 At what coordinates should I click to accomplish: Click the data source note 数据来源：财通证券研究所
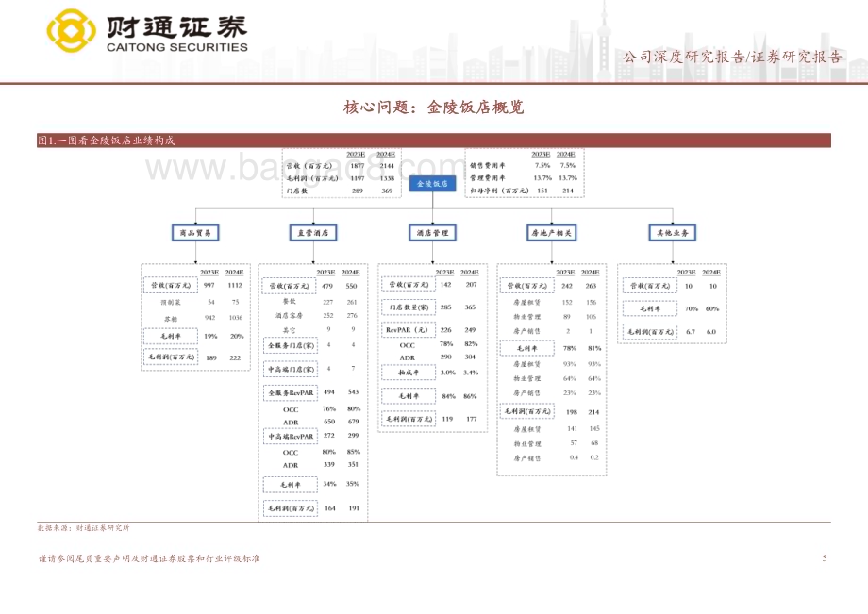coord(84,528)
